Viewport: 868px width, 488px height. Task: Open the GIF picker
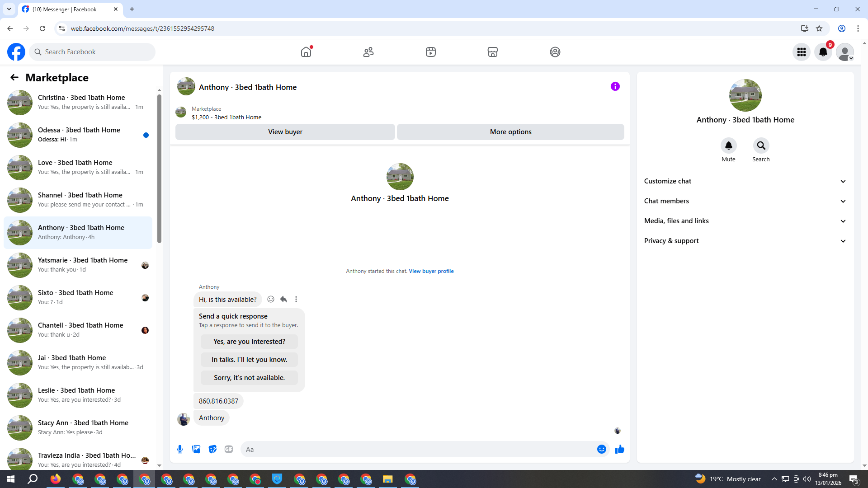point(229,449)
